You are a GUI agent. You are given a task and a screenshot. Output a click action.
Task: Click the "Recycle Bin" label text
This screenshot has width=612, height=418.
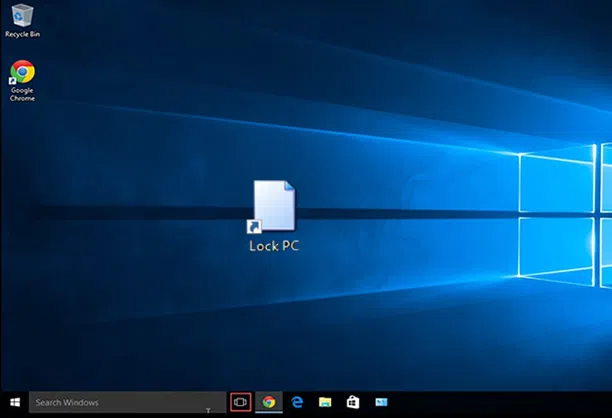[22, 34]
